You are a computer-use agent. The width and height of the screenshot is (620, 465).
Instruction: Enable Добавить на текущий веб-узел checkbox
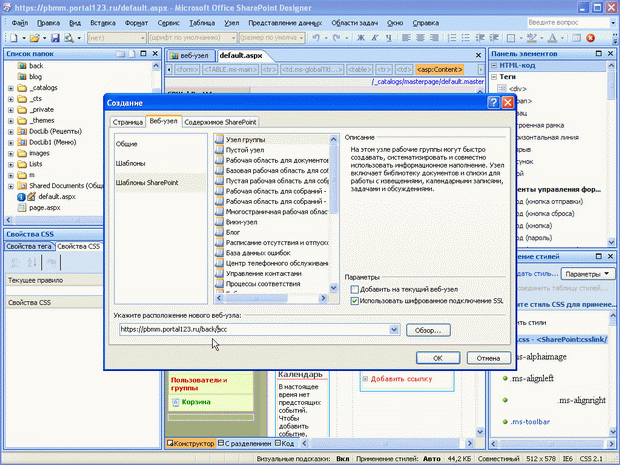coord(355,289)
